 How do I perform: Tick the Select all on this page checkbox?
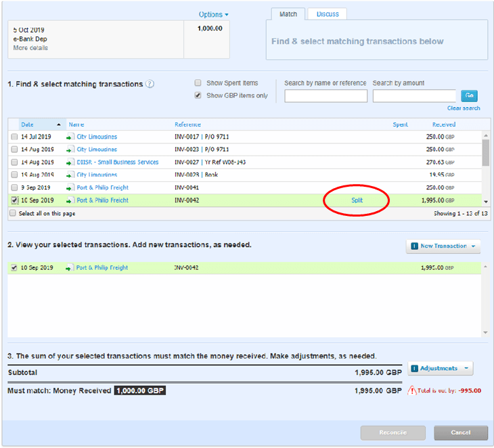click(x=13, y=213)
